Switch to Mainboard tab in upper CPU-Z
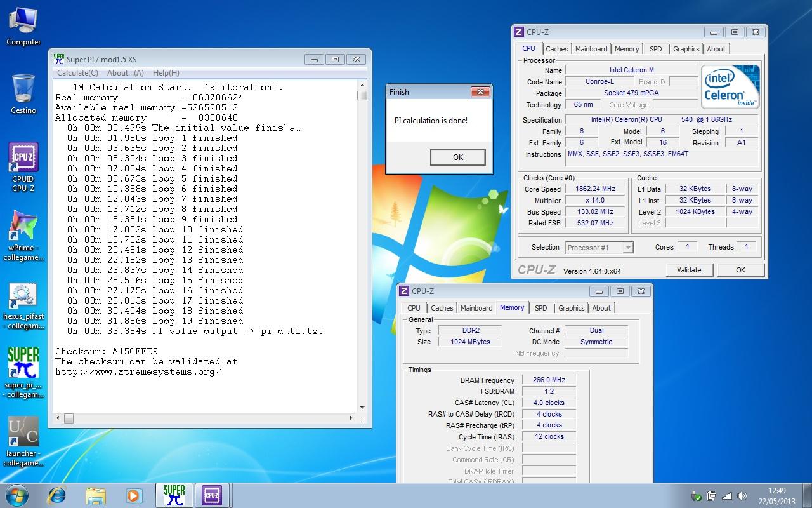The width and height of the screenshot is (812, 508). click(591, 49)
